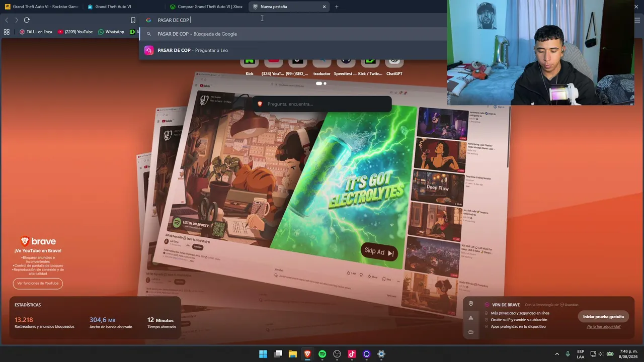The image size is (644, 362).
Task: Open the clock and date flyout
Action: click(x=628, y=354)
